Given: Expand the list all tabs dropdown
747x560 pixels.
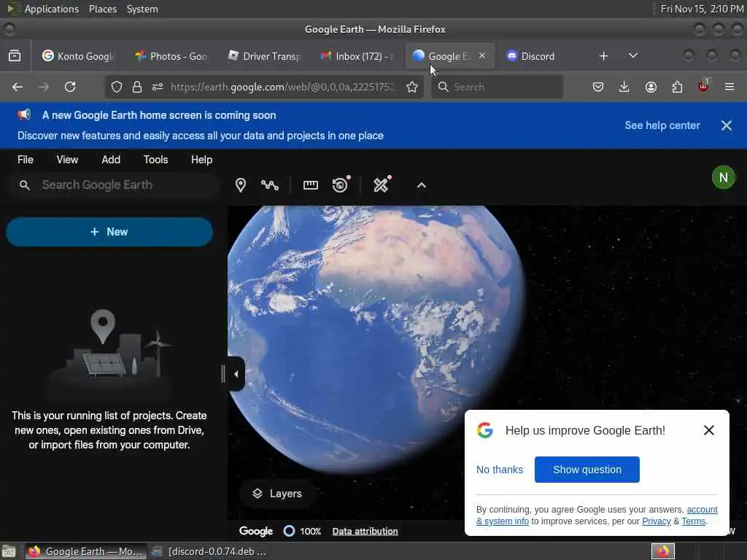Looking at the screenshot, I should click(x=632, y=56).
